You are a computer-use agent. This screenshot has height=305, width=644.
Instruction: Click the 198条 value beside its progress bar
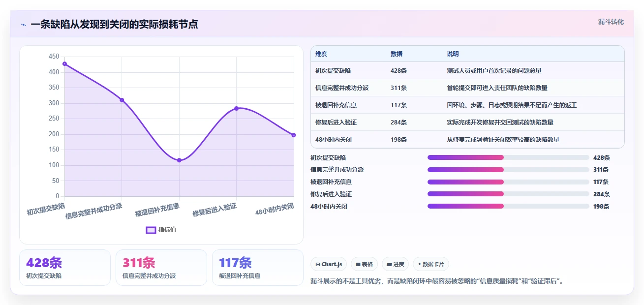[601, 207]
